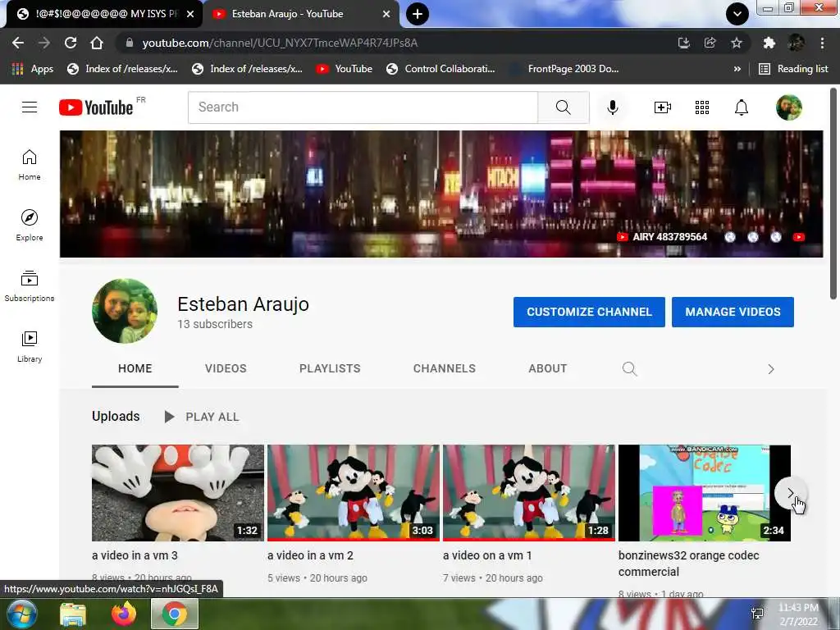The width and height of the screenshot is (840, 630).
Task: Click in the YouTube search field
Action: (363, 107)
